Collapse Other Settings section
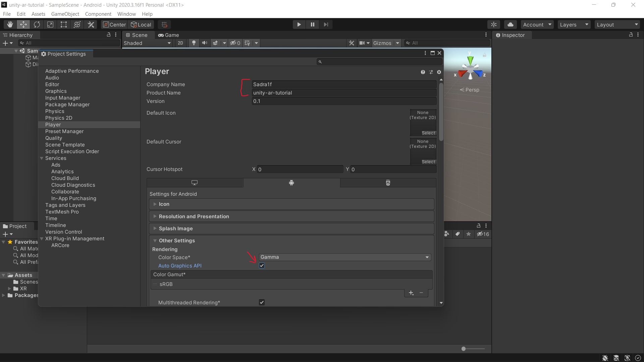The width and height of the screenshot is (644, 362). (291, 241)
